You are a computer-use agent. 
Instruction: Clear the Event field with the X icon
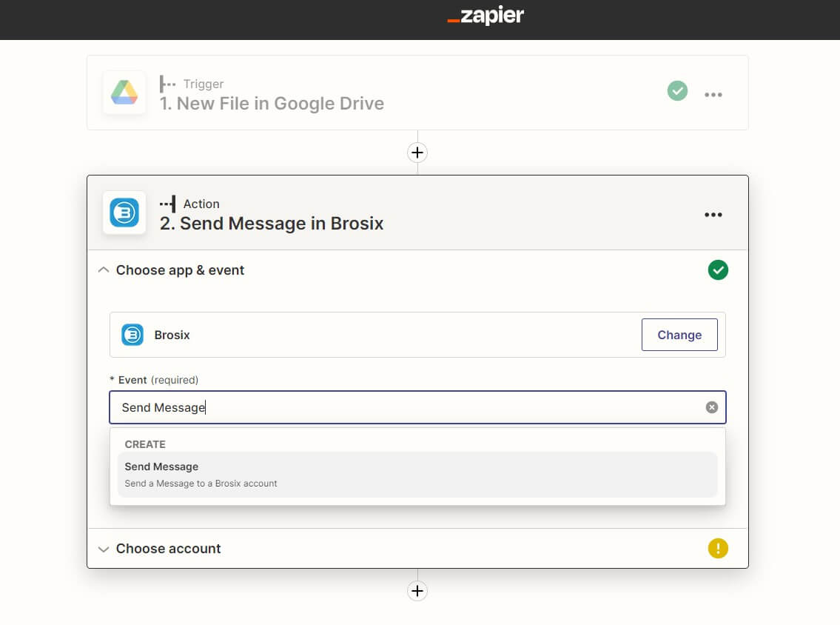711,407
